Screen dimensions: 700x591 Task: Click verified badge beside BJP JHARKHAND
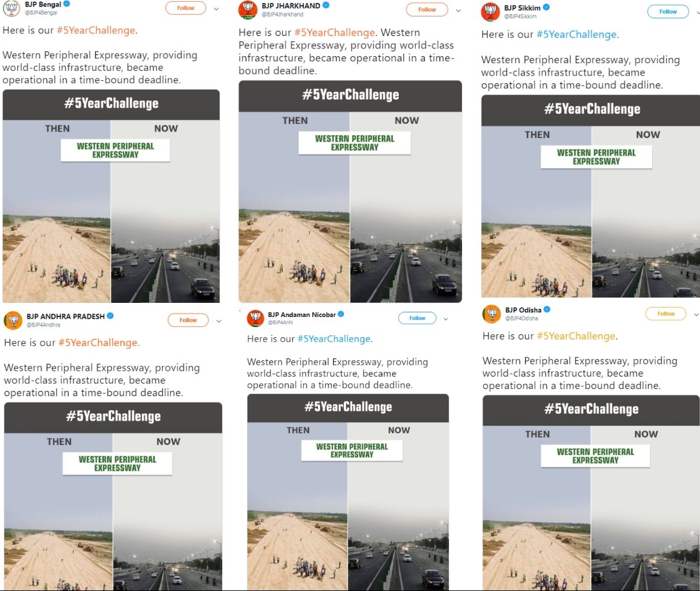(x=326, y=5)
